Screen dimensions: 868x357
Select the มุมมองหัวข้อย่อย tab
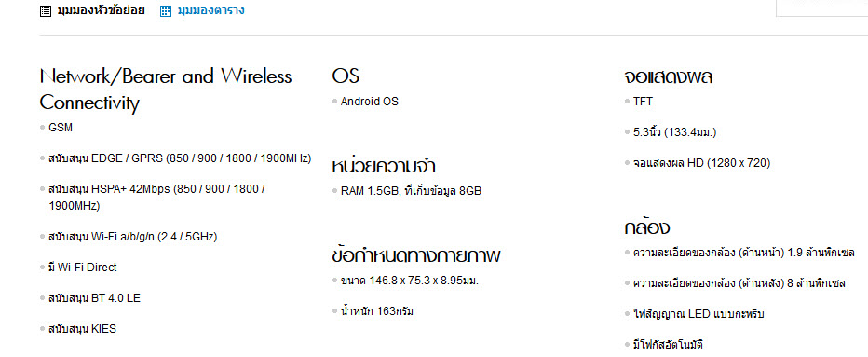pos(102,10)
